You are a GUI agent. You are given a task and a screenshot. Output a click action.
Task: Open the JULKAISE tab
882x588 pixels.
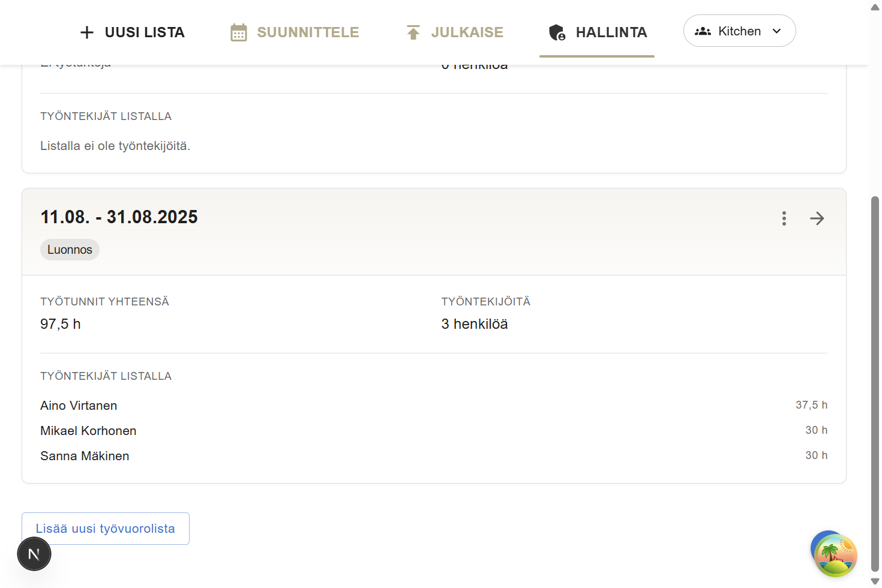click(466, 32)
